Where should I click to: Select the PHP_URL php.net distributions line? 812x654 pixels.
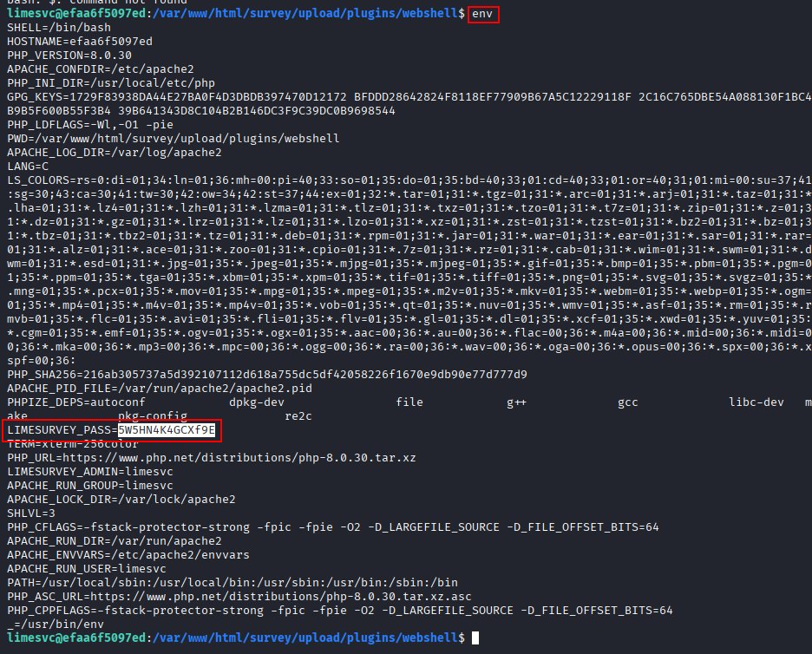tap(212, 458)
